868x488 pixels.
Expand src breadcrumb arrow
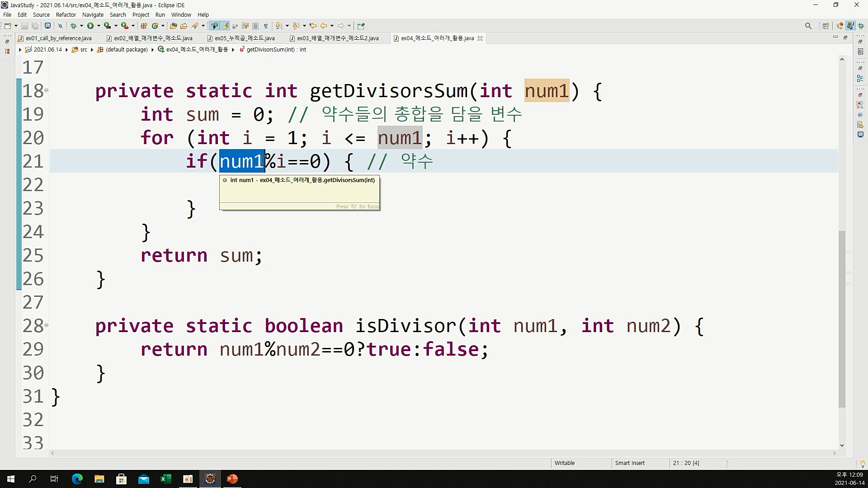click(92, 50)
